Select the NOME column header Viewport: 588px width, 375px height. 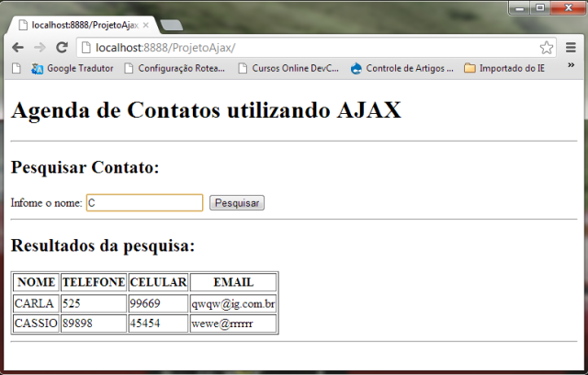point(37,282)
